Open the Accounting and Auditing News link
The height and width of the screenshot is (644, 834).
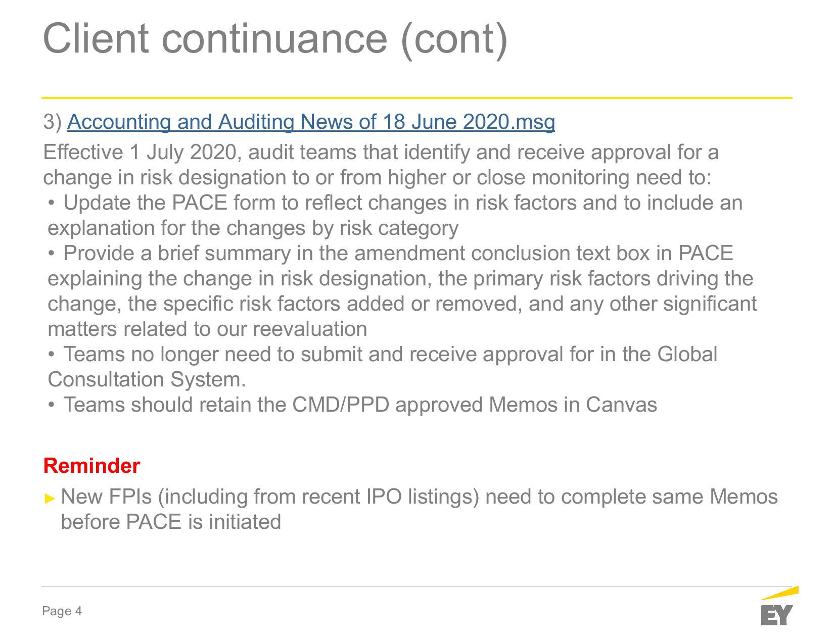coord(311,122)
